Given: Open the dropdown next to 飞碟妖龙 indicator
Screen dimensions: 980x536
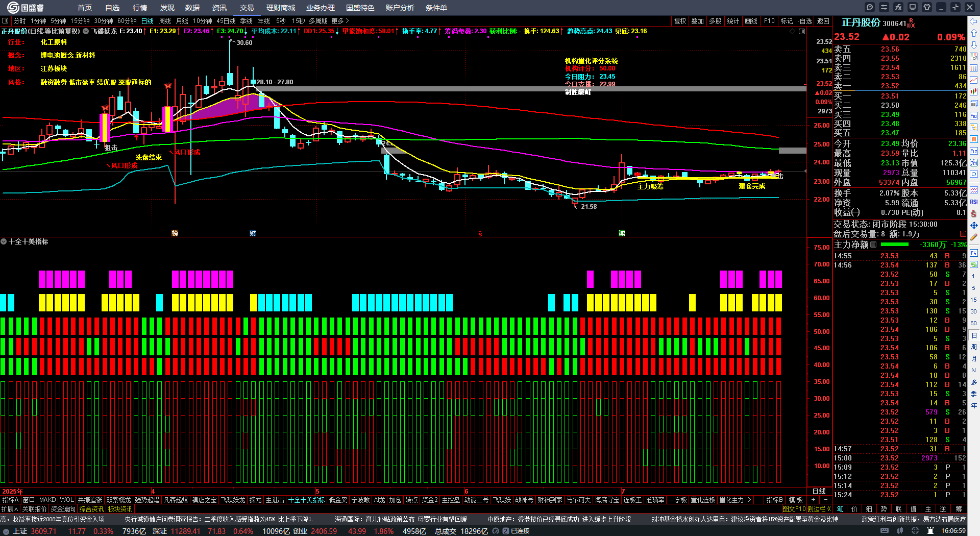Looking at the screenshot, I should pos(86,31).
